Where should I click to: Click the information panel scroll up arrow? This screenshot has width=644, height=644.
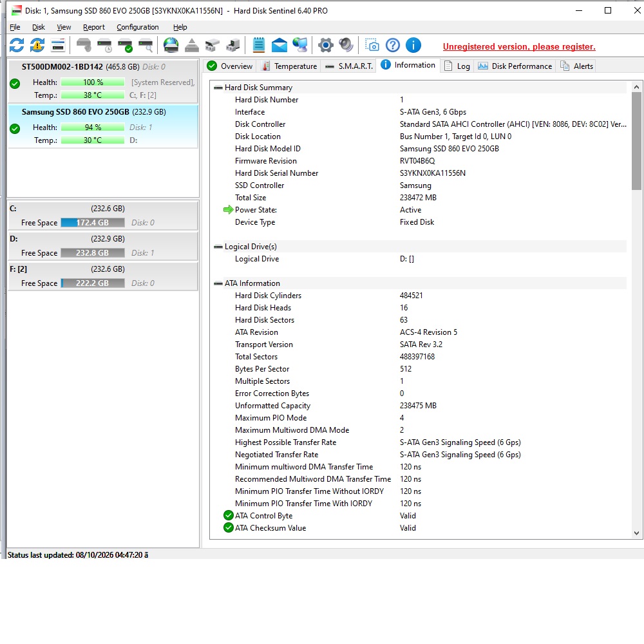636,87
